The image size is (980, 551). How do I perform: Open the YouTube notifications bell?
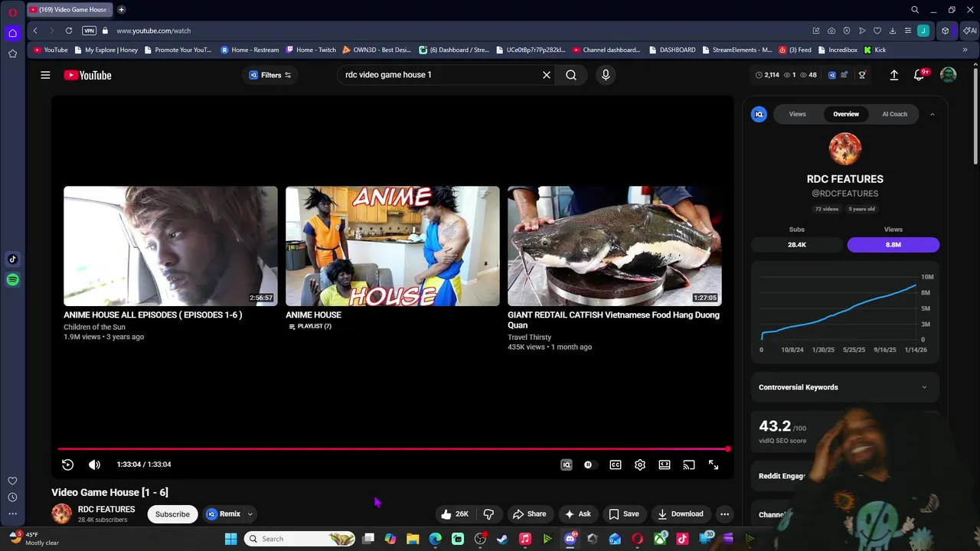(x=920, y=75)
